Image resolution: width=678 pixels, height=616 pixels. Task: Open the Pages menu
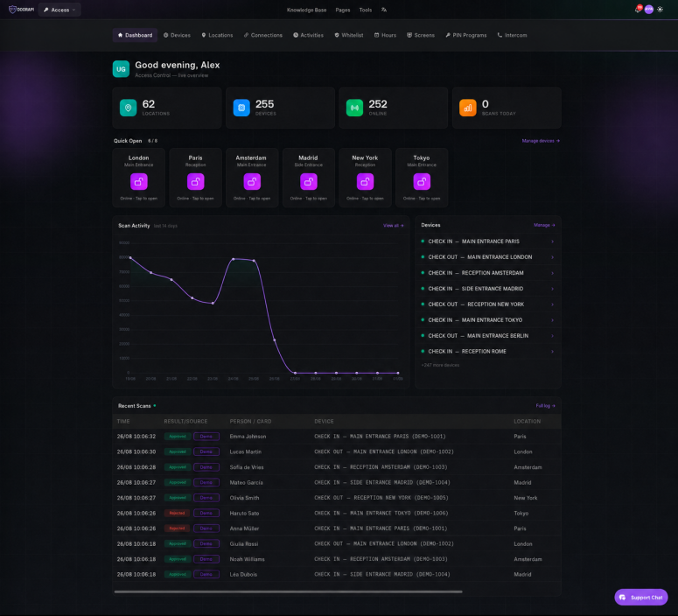point(343,10)
